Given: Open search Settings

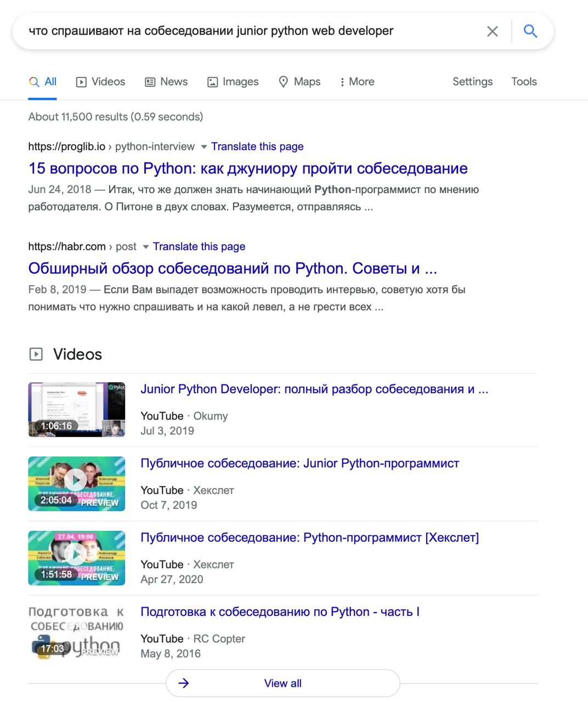Looking at the screenshot, I should click(472, 82).
